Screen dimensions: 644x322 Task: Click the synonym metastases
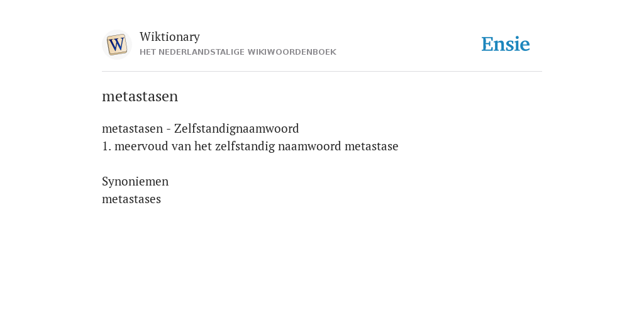pyautogui.click(x=131, y=199)
